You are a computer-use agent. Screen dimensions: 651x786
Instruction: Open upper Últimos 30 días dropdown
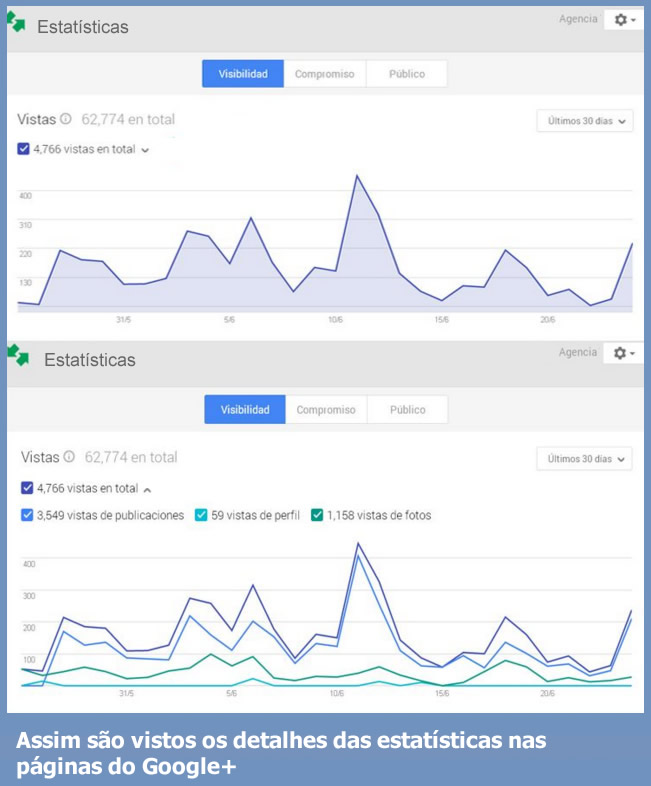coord(585,121)
